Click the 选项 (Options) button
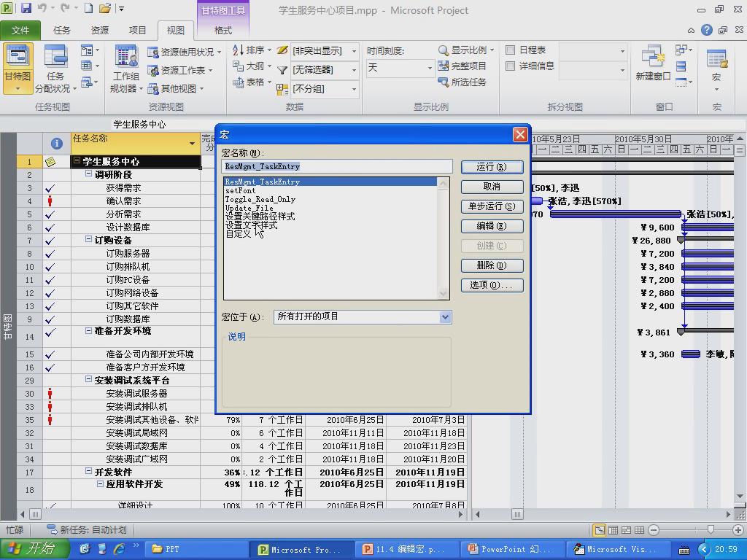Viewport: 747px width, 560px height. click(492, 285)
